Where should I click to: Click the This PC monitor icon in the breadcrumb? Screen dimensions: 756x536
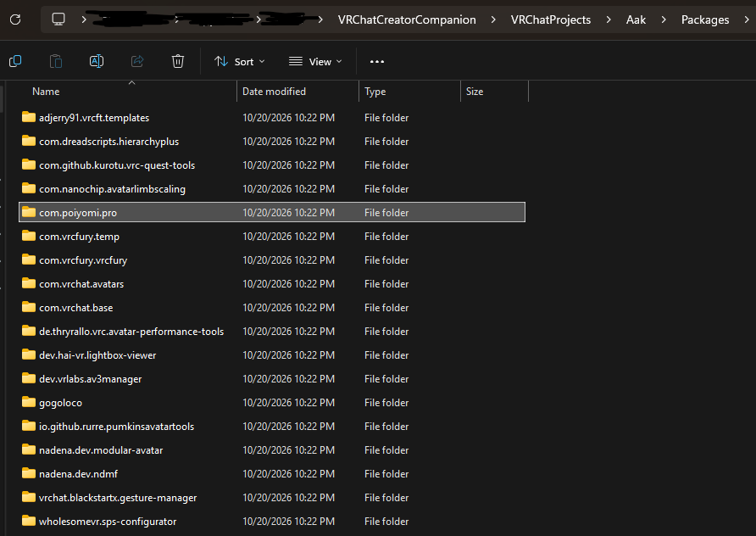(58, 20)
